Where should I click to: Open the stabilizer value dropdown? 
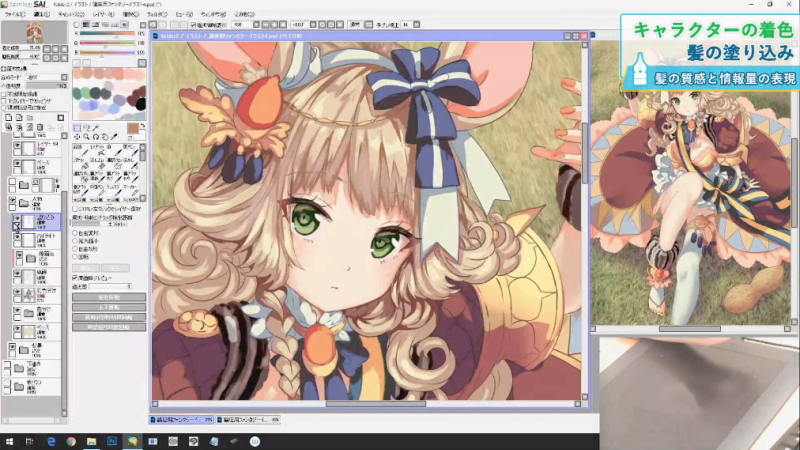(x=416, y=24)
